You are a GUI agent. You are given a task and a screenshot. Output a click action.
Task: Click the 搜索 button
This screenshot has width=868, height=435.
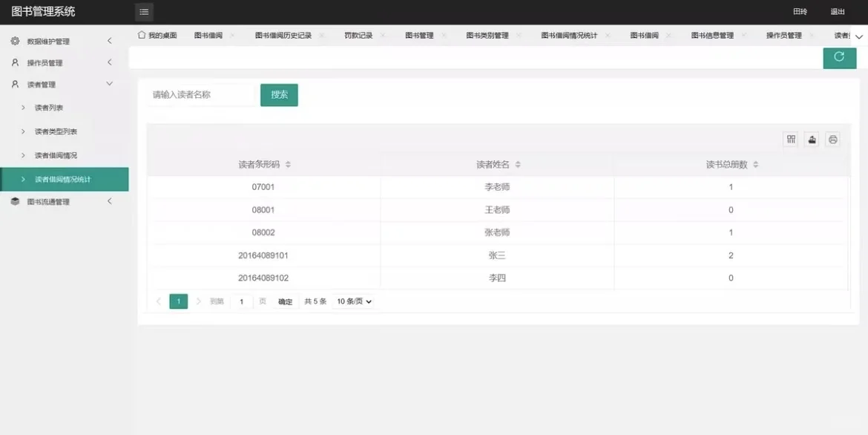tap(279, 95)
